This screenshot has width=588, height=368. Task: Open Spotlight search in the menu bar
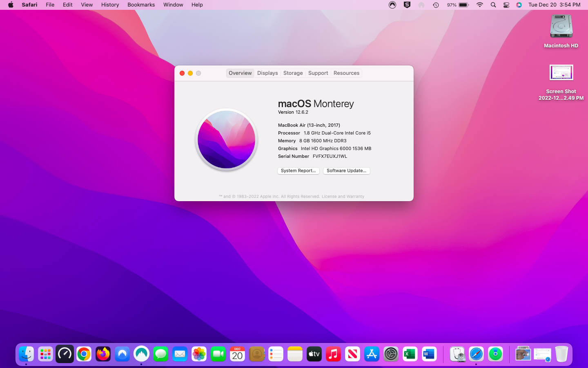point(493,5)
